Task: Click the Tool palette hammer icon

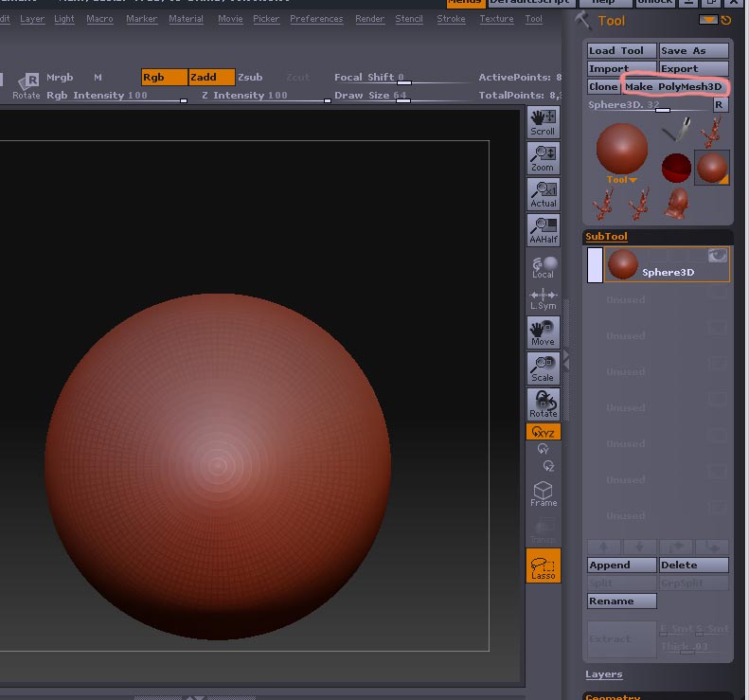Action: click(581, 21)
